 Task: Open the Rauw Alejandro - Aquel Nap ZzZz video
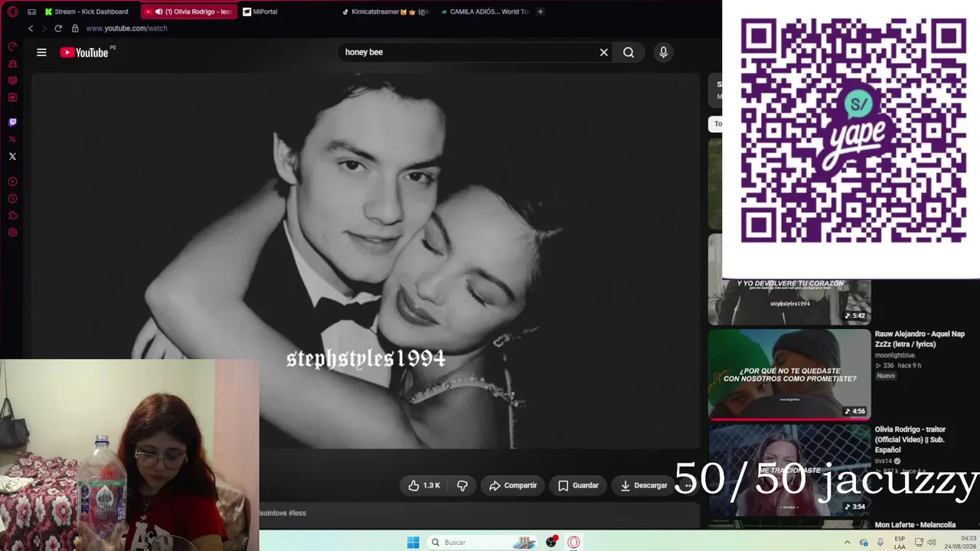coord(920,339)
